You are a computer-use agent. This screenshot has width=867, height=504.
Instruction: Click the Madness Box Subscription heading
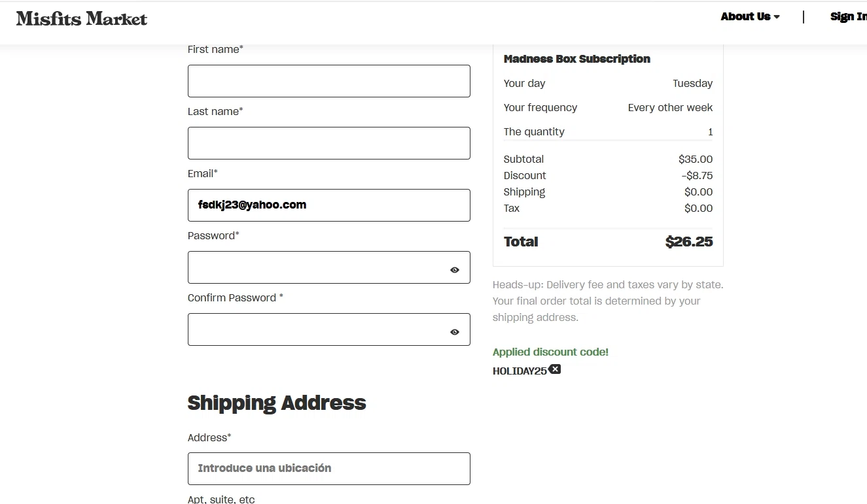tap(576, 59)
